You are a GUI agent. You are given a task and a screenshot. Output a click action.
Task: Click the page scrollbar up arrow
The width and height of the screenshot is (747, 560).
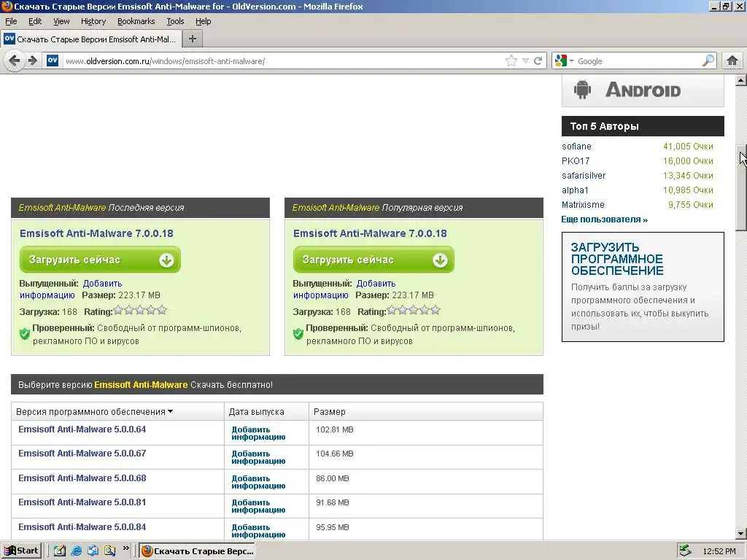point(741,80)
